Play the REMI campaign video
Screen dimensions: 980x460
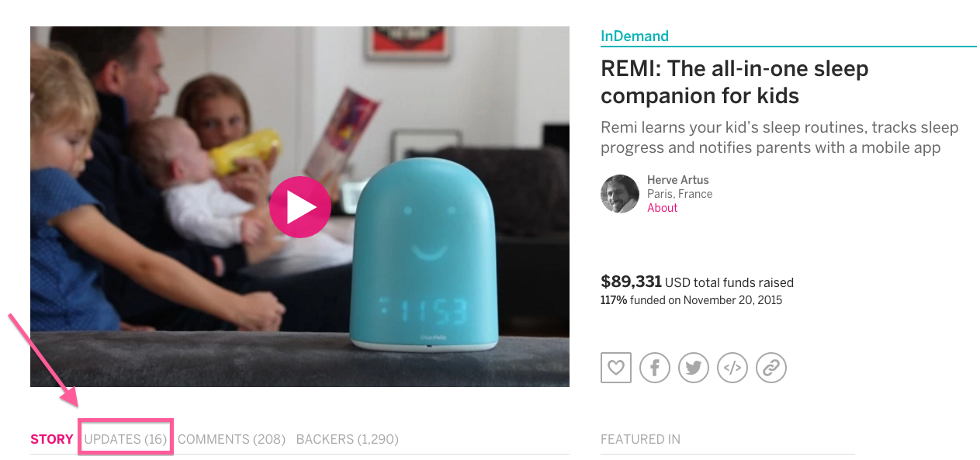coord(300,207)
